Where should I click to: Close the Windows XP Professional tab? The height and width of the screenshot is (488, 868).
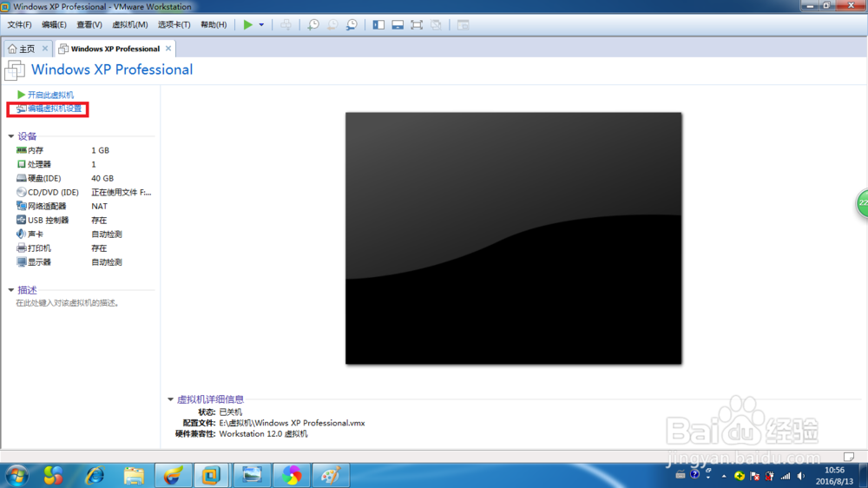[x=168, y=48]
